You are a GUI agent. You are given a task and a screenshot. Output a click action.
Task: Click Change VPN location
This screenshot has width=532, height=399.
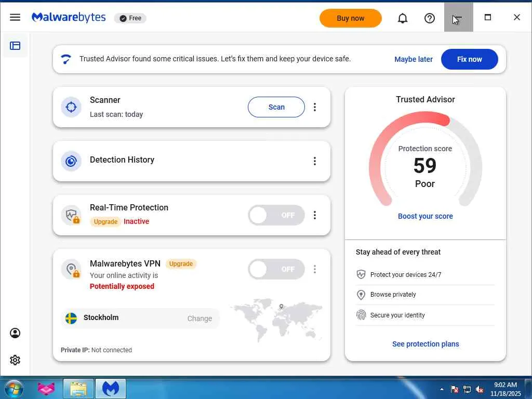click(x=199, y=318)
